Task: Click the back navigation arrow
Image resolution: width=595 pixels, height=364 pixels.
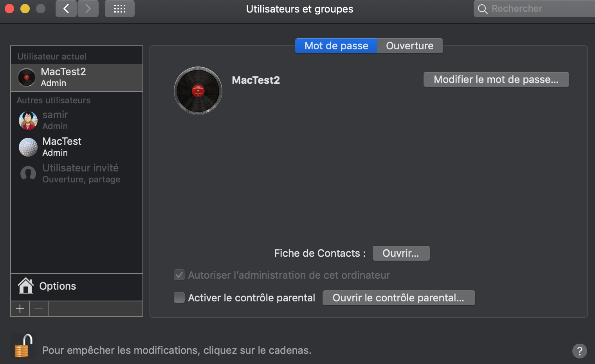Action: [66, 9]
